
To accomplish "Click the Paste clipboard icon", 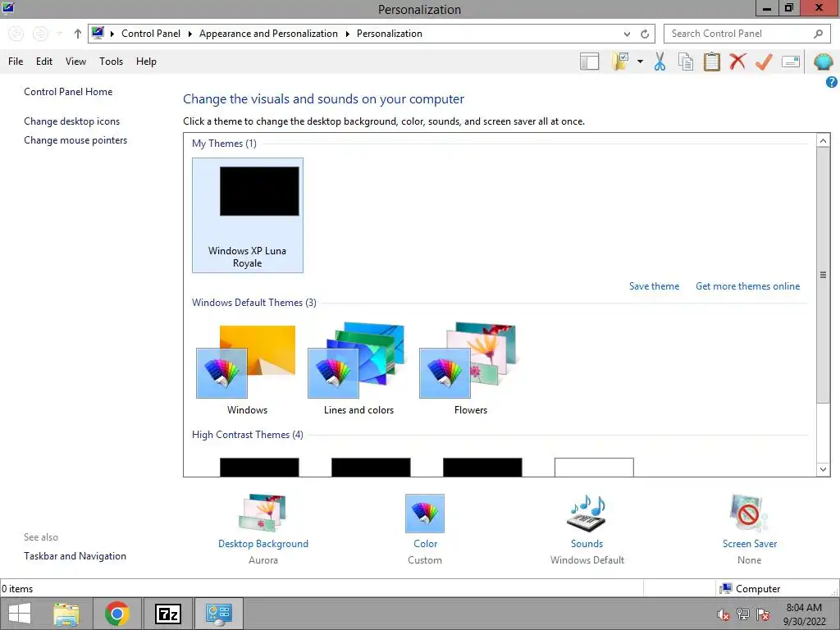I will point(712,62).
